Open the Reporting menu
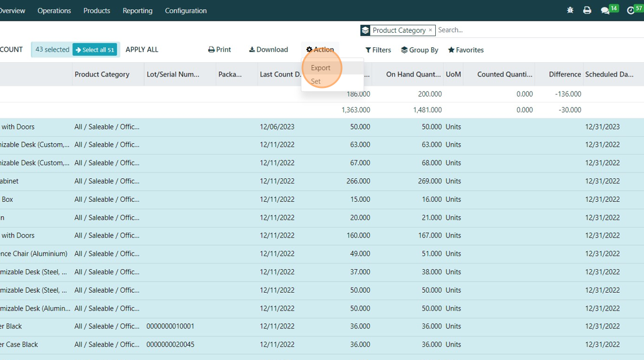This screenshot has width=644, height=360. (137, 10)
